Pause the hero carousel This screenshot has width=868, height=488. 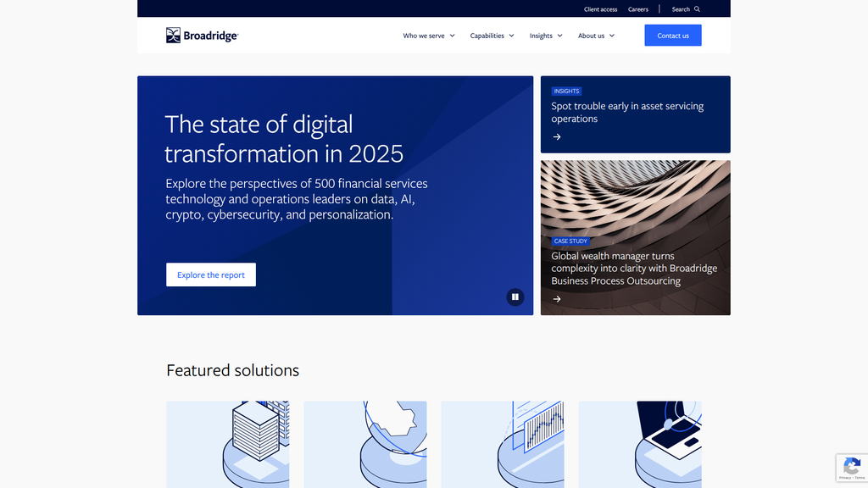click(x=515, y=297)
